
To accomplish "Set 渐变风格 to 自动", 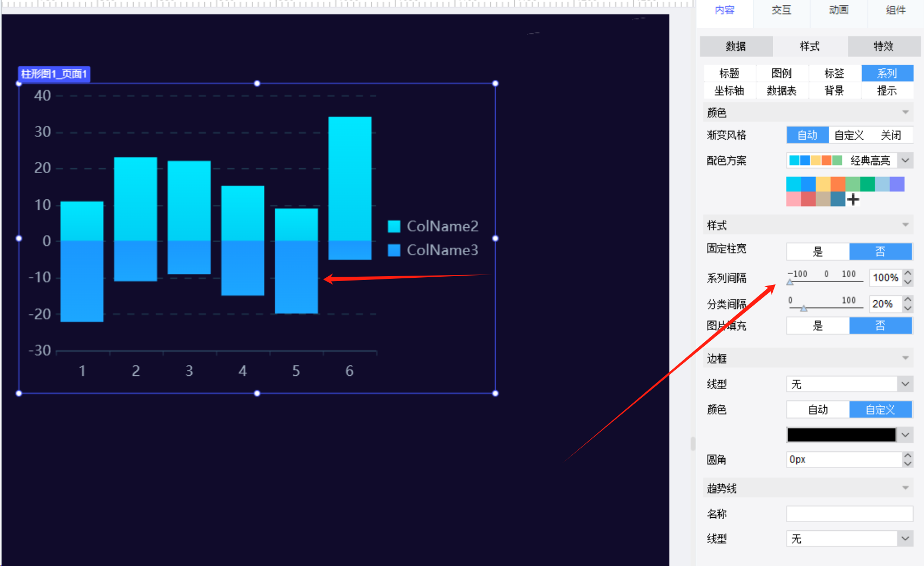I will click(807, 135).
